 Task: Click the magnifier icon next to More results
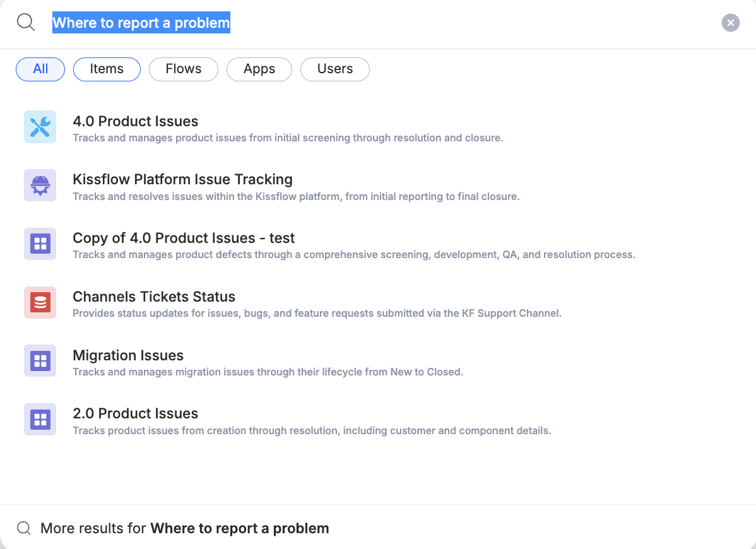(24, 528)
